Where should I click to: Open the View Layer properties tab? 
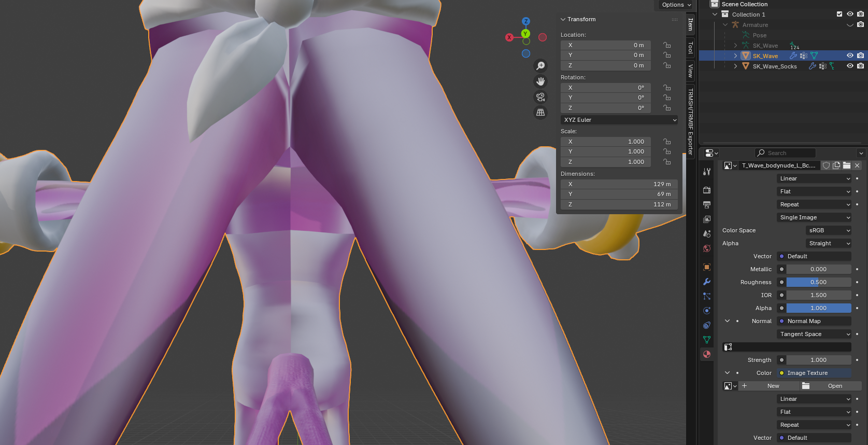tap(707, 219)
